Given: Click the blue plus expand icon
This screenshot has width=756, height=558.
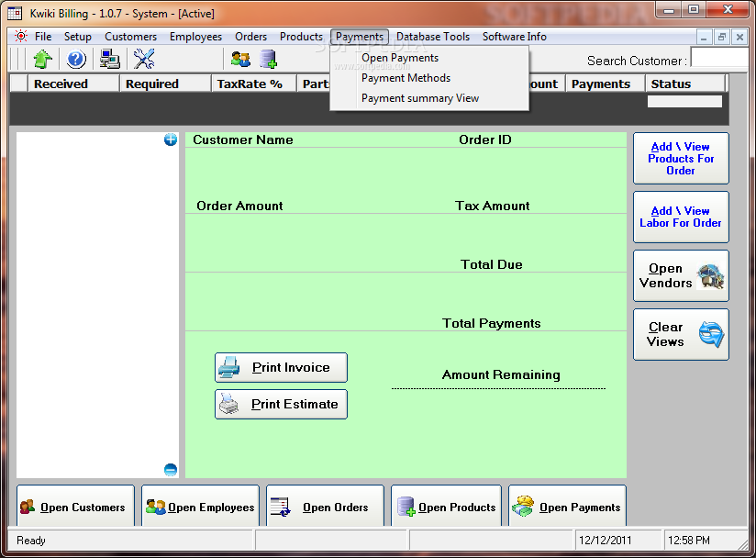Looking at the screenshot, I should (x=171, y=139).
